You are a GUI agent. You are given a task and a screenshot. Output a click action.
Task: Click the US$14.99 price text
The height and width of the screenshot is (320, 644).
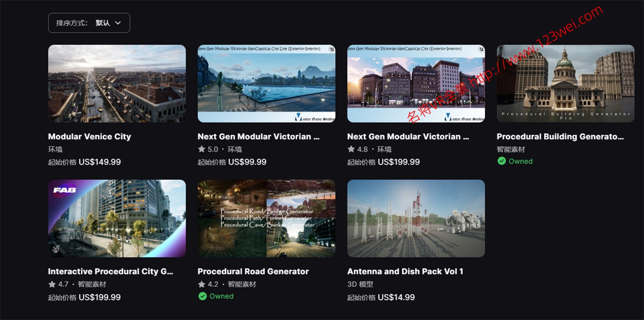tap(396, 297)
